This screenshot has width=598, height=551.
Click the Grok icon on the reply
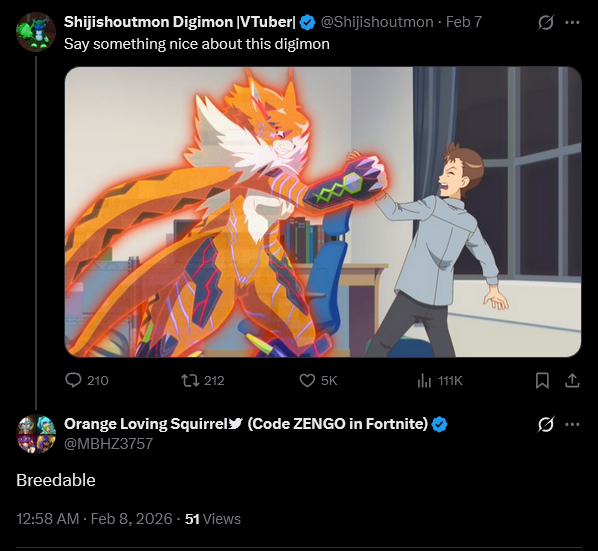pyautogui.click(x=545, y=424)
